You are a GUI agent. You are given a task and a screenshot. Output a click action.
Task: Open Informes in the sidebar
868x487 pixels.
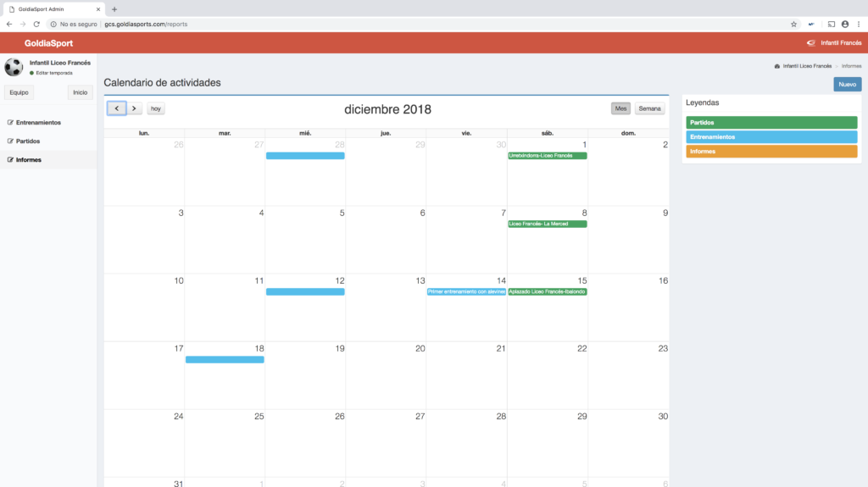tap(28, 160)
